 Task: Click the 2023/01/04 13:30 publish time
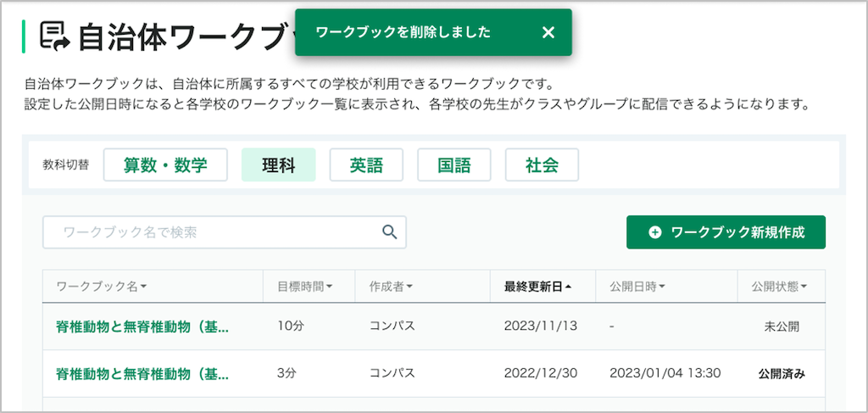665,373
